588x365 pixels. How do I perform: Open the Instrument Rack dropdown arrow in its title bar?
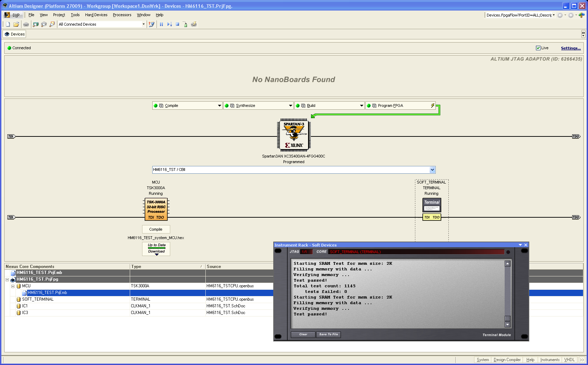(520, 245)
